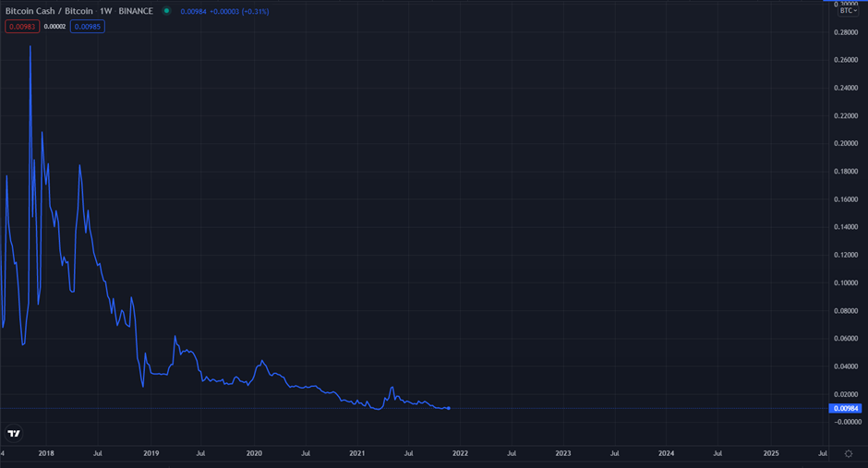Click the spread value 0.00002

point(54,27)
